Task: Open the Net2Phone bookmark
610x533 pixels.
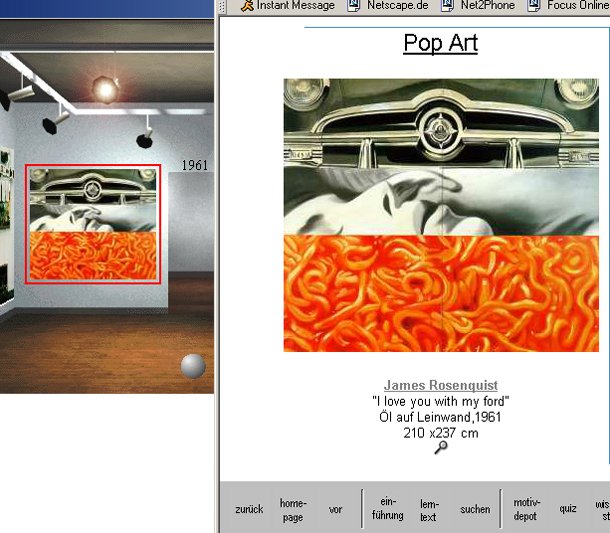Action: click(478, 5)
